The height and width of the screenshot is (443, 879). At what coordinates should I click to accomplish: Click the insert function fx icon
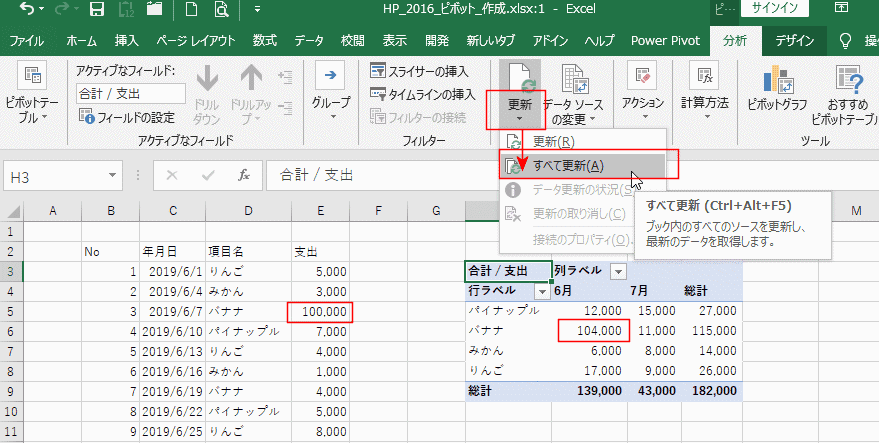point(243,175)
